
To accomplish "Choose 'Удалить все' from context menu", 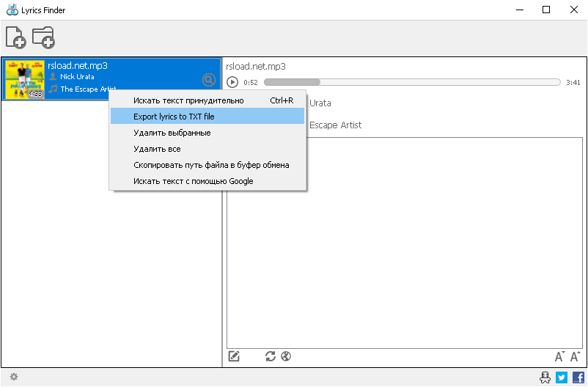I will (207, 149).
